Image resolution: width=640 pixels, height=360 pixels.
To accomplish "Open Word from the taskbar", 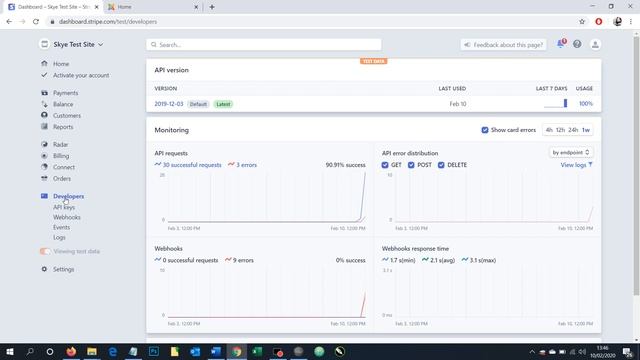I will [216, 351].
